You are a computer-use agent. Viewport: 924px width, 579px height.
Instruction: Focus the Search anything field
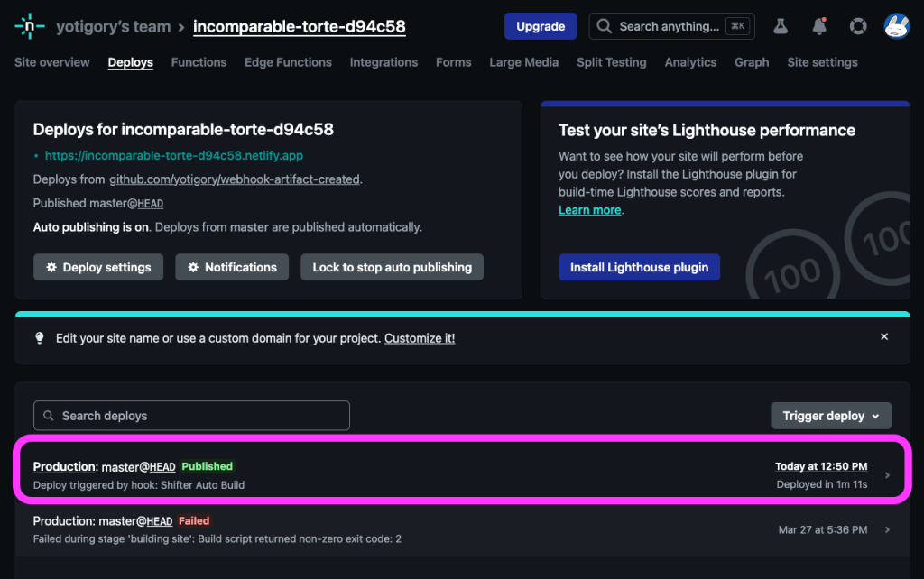[671, 26]
